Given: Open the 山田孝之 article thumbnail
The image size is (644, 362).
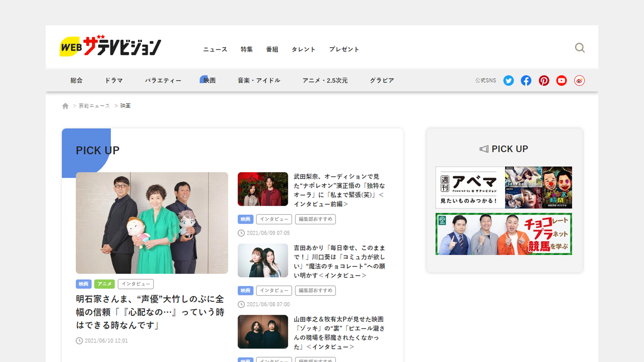Looking at the screenshot, I should 263,332.
